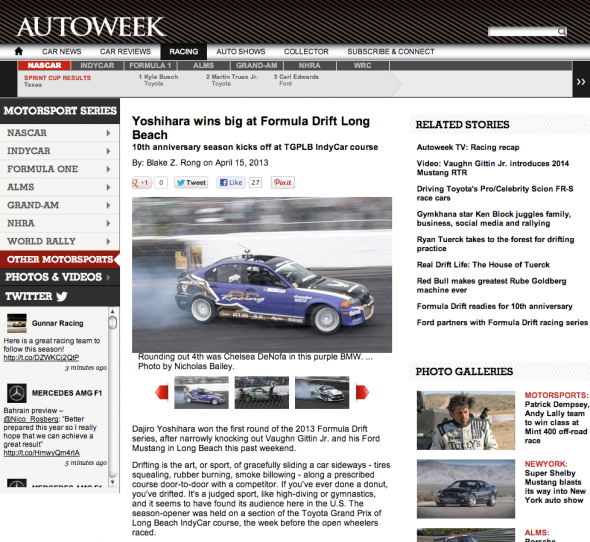
Task: Open Gunnar Racing tweet link
Action: point(41,358)
